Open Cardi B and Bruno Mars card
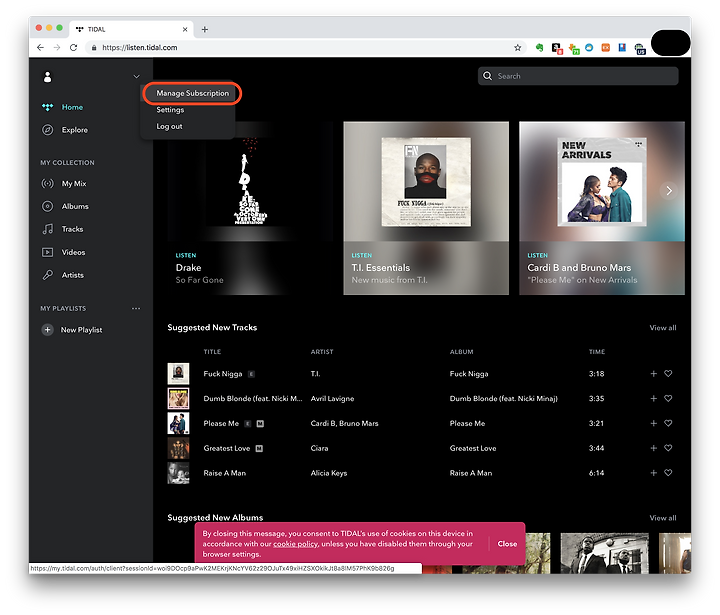The image size is (720, 615). 602,208
